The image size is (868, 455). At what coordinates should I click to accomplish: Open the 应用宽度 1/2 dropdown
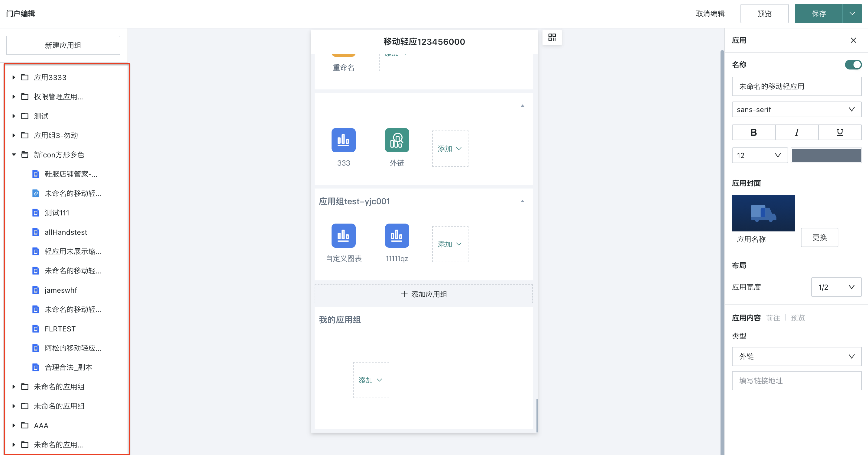[x=836, y=287]
